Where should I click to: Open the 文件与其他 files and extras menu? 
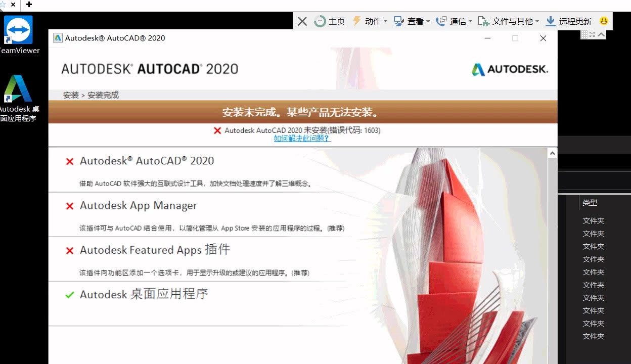click(509, 21)
